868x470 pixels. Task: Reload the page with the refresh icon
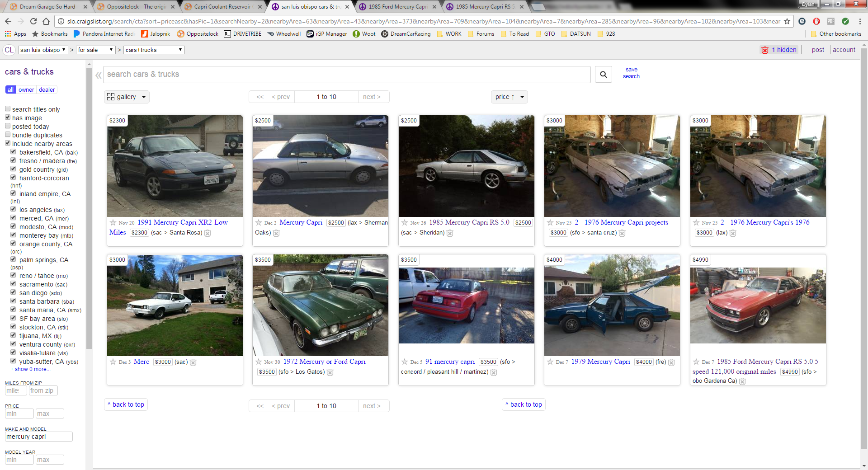click(33, 21)
